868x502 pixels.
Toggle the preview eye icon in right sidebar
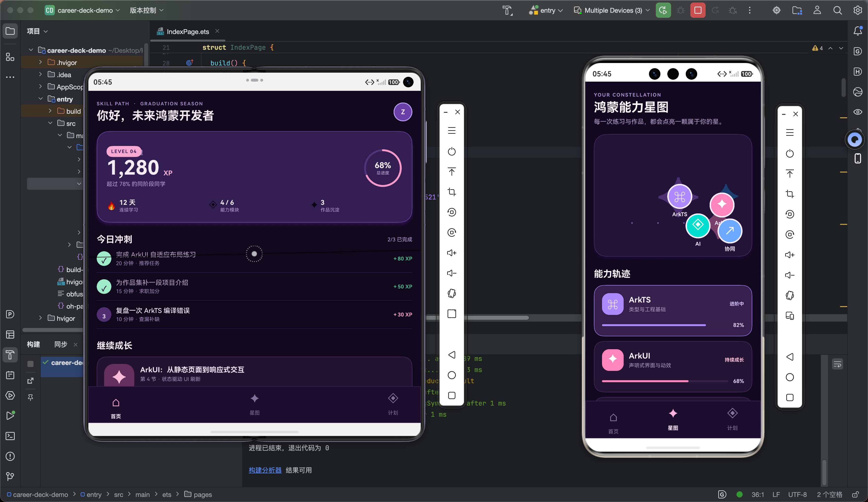click(x=858, y=112)
